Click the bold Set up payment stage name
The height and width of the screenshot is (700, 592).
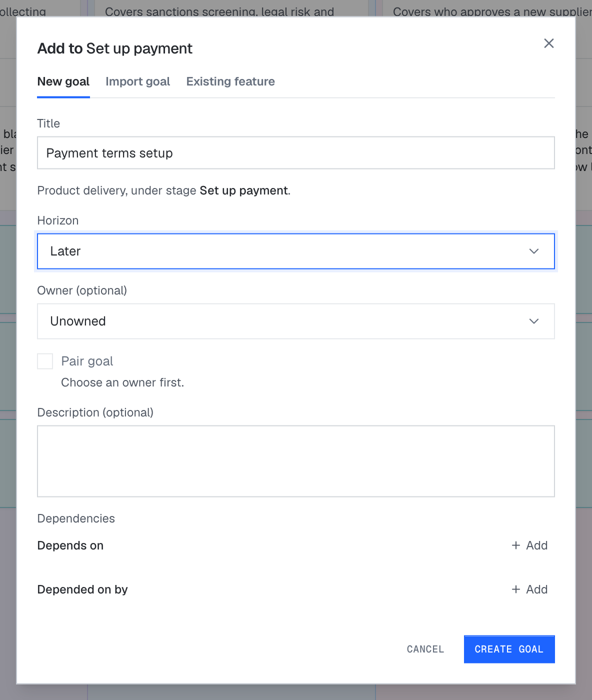point(243,190)
